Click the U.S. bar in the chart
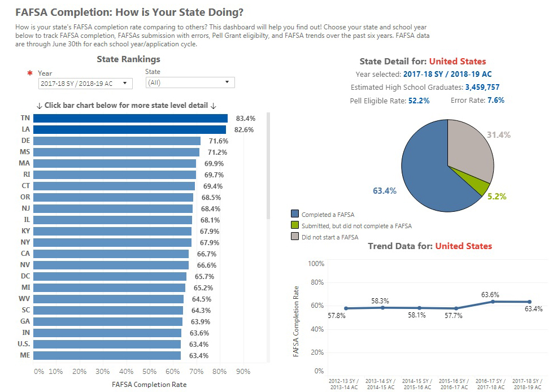This screenshot has width=557, height=392. [x=107, y=344]
